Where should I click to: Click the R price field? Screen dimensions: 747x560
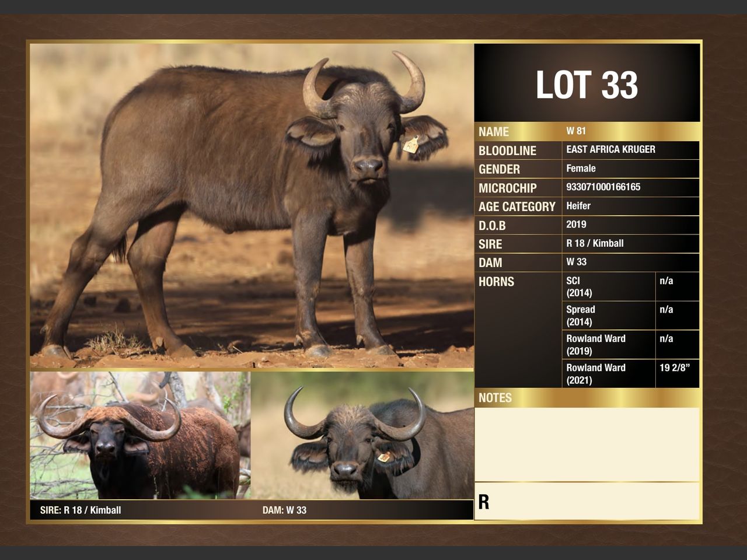[x=587, y=501]
